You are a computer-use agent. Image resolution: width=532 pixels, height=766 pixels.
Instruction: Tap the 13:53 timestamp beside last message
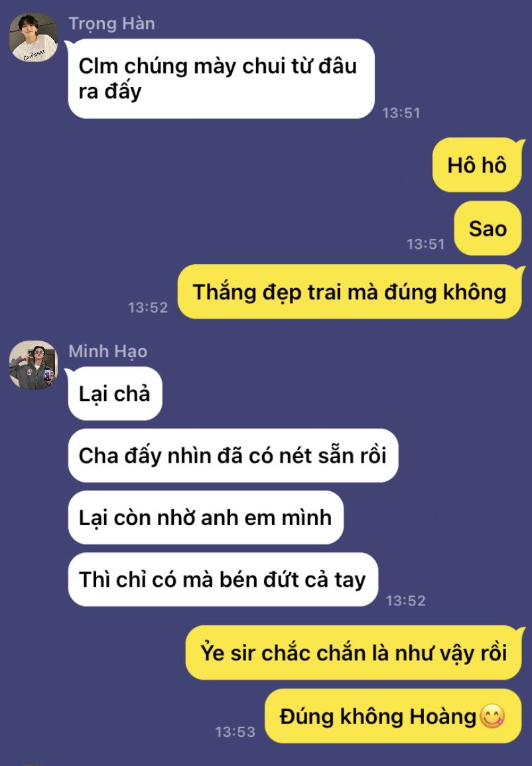tap(235, 731)
